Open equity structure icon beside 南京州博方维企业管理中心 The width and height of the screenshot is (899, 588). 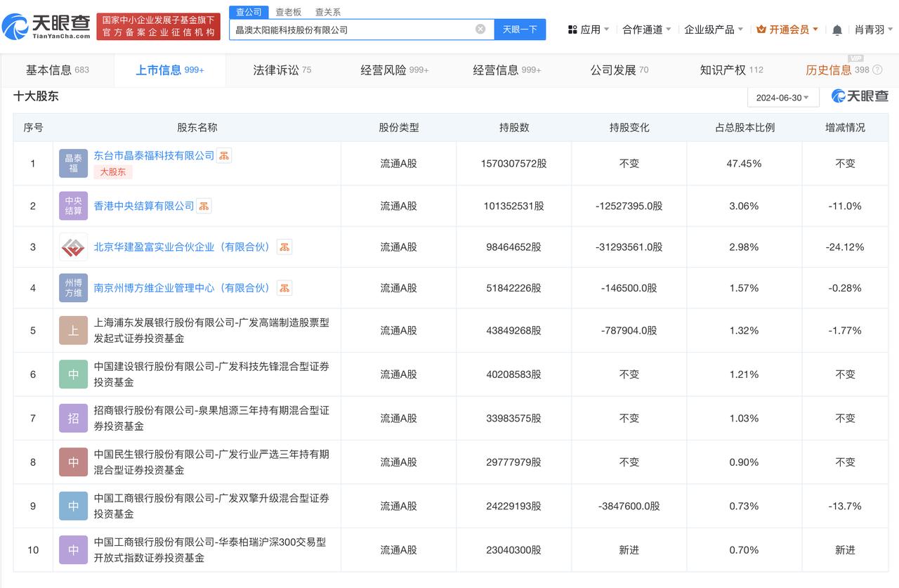pyautogui.click(x=284, y=288)
